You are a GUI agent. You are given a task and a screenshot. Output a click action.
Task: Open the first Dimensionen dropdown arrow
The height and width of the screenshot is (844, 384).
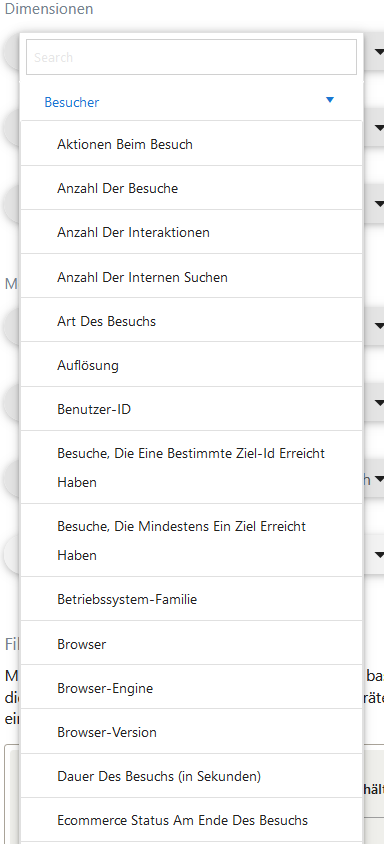[379, 52]
